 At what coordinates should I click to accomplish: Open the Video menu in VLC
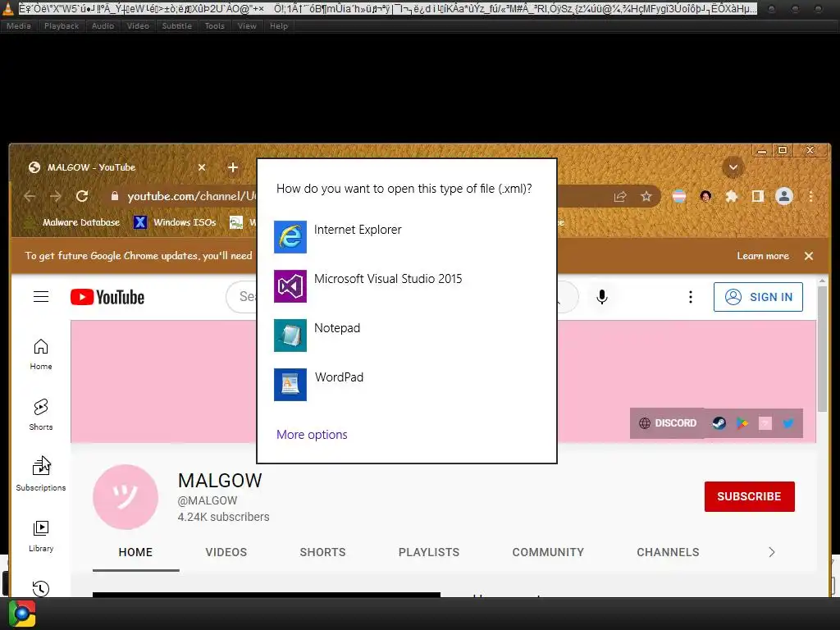138,25
